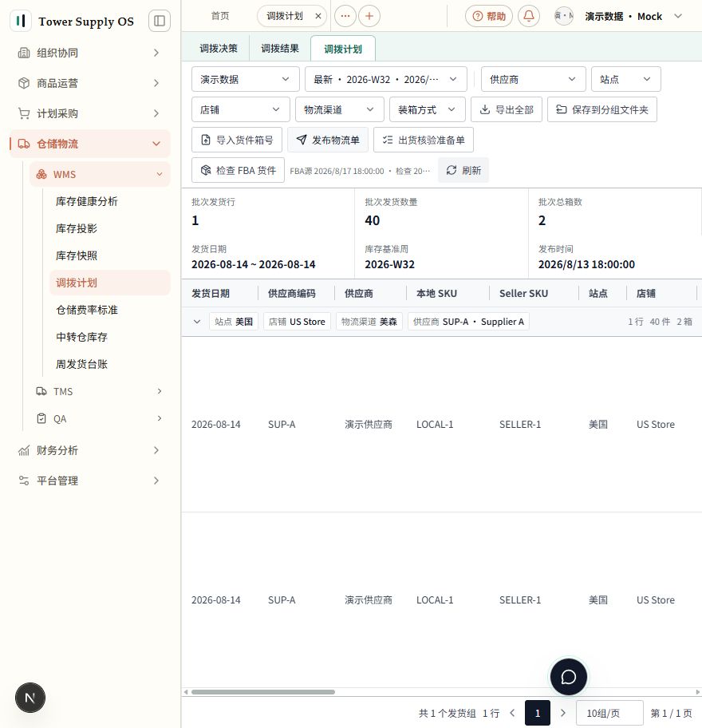Click the 供应商编码 column header

(x=291, y=294)
